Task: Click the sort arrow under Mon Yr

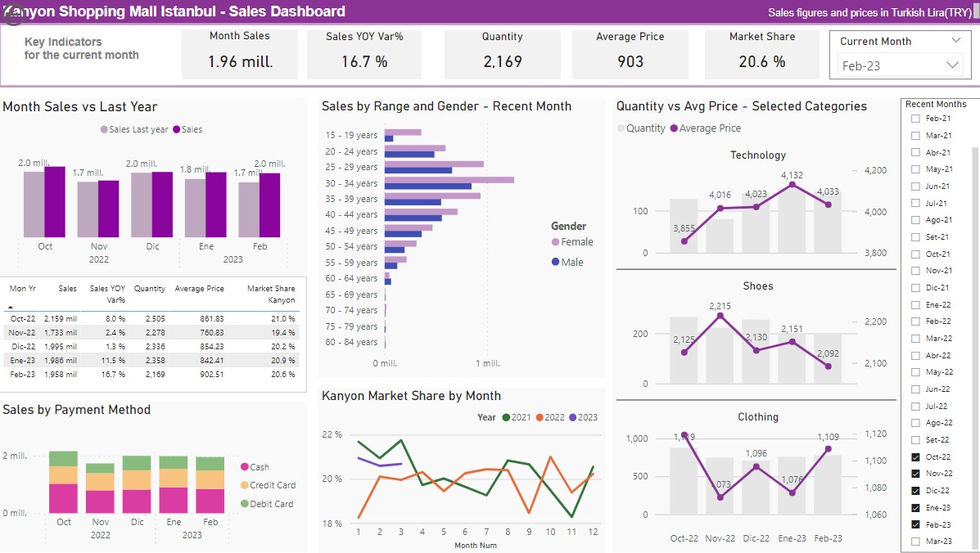Action: (10, 306)
